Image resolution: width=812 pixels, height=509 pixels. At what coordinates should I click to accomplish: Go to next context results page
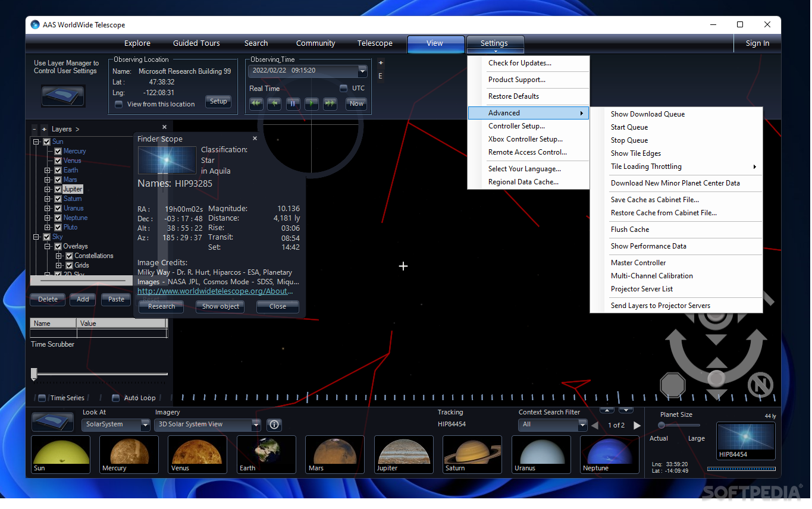coord(637,425)
